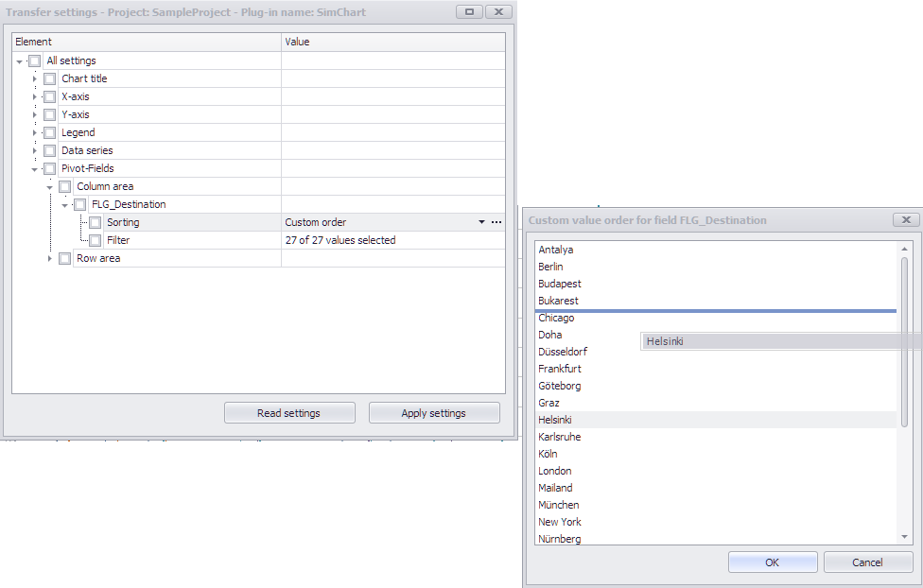Enable the Y-axis checkbox
The height and width of the screenshot is (588, 923).
[50, 114]
